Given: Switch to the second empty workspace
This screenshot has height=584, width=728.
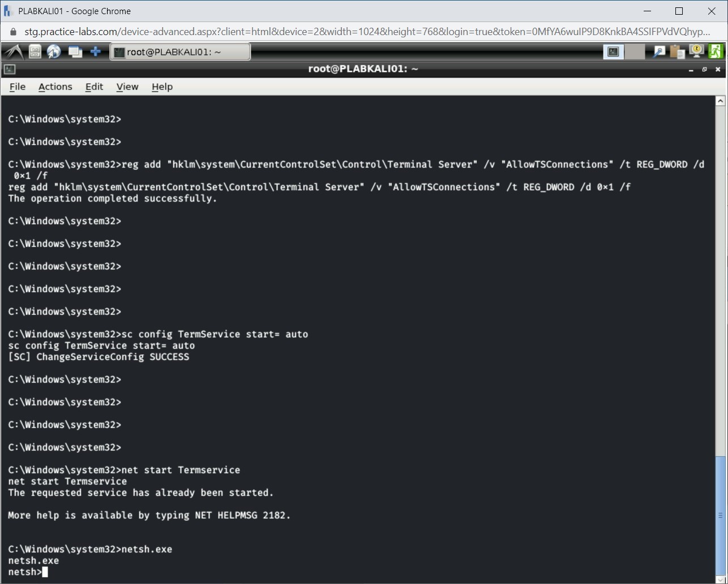Looking at the screenshot, I should pos(635,52).
